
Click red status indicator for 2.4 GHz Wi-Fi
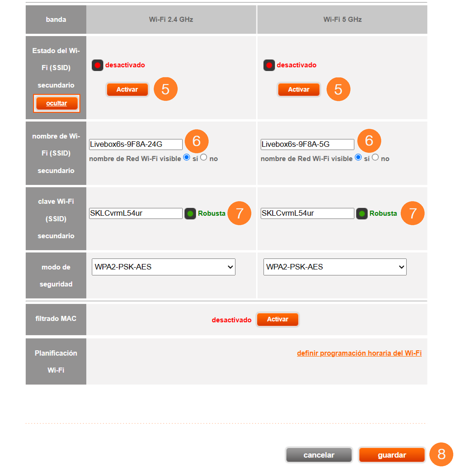coord(97,65)
